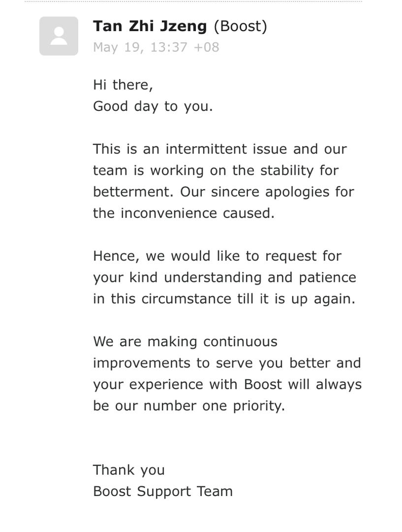Click the line starting "Hence, we would like"
The image size is (402, 532).
click(x=217, y=256)
